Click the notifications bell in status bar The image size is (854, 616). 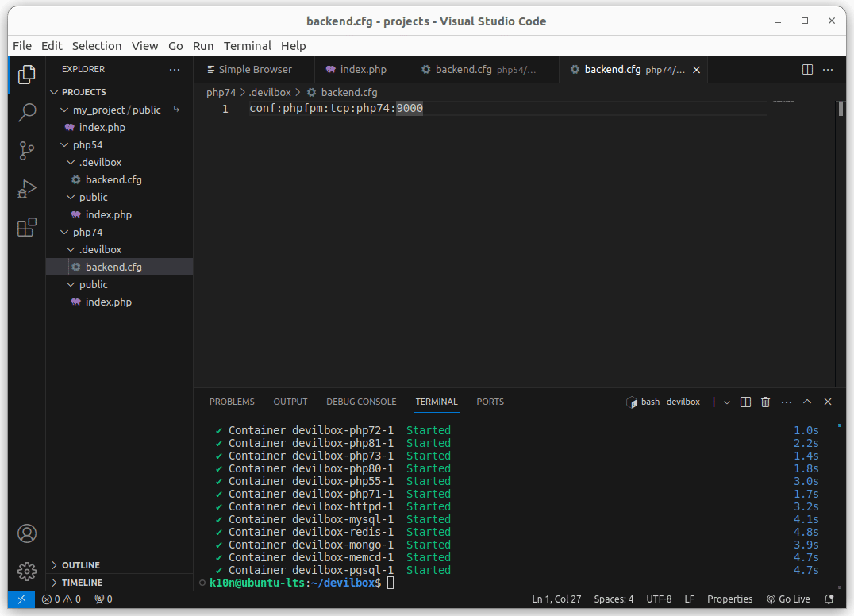coord(829,599)
